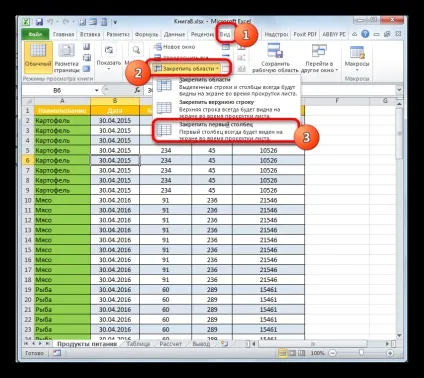The width and height of the screenshot is (424, 378).
Task: Switch to Вывод sheet tab
Action: point(201,344)
